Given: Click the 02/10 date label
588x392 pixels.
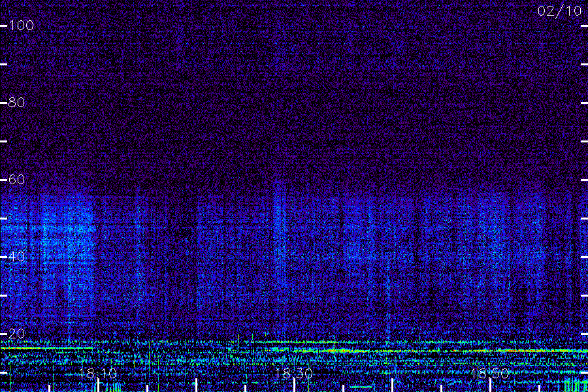Looking at the screenshot, I should coord(559,11).
